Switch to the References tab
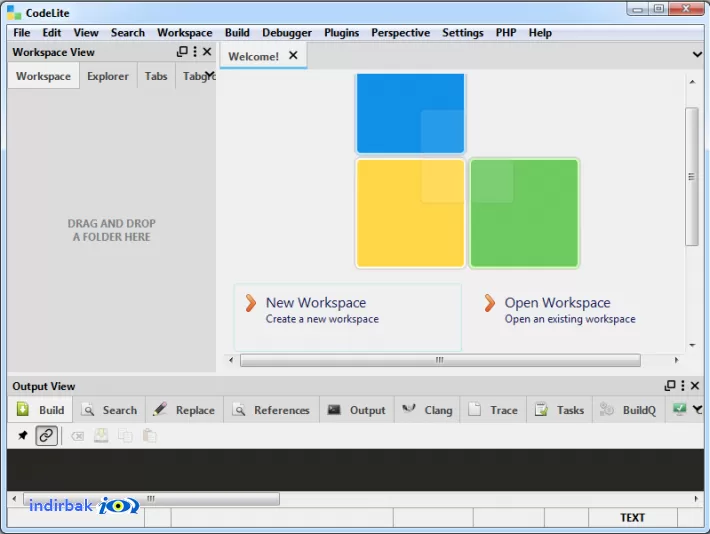 (271, 410)
